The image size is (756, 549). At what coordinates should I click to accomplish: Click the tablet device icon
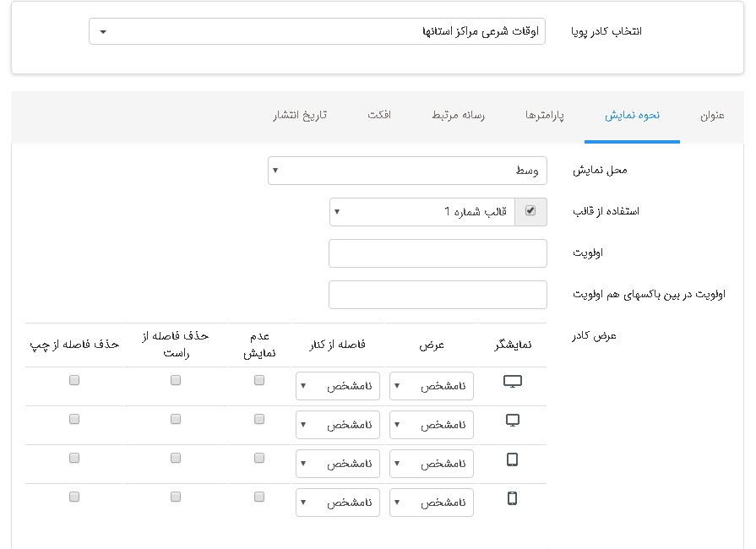coord(512,459)
